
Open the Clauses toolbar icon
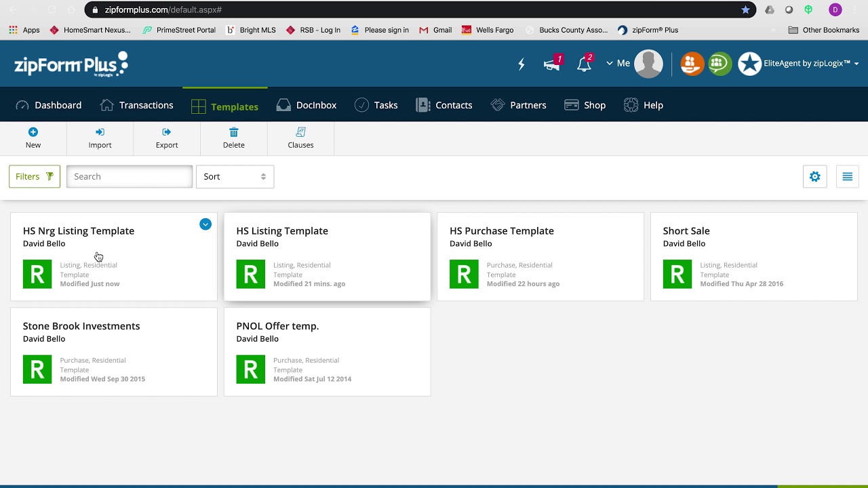301,132
